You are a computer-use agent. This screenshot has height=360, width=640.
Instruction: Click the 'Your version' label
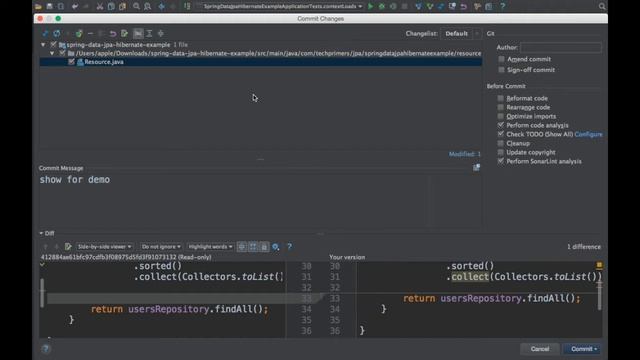(x=347, y=257)
